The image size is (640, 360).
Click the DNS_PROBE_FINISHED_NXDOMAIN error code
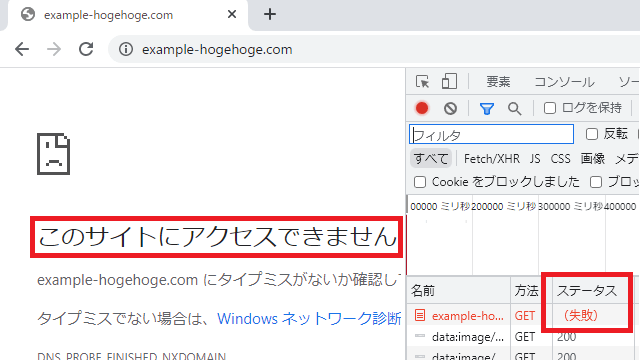click(131, 356)
